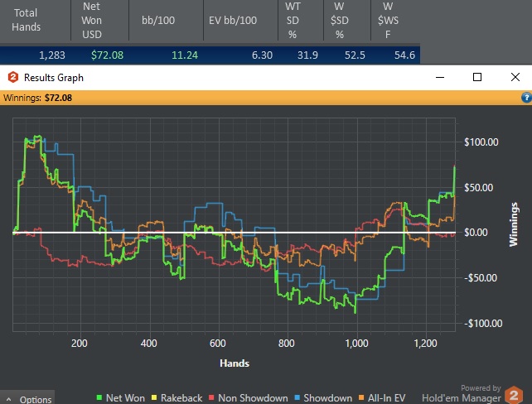Screen dimensions: 532x404
Task: Sort by Total Hands column header
Action: pos(36,21)
